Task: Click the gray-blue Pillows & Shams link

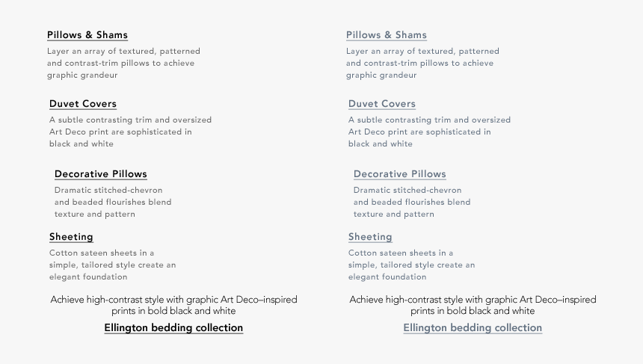Action: tap(386, 35)
